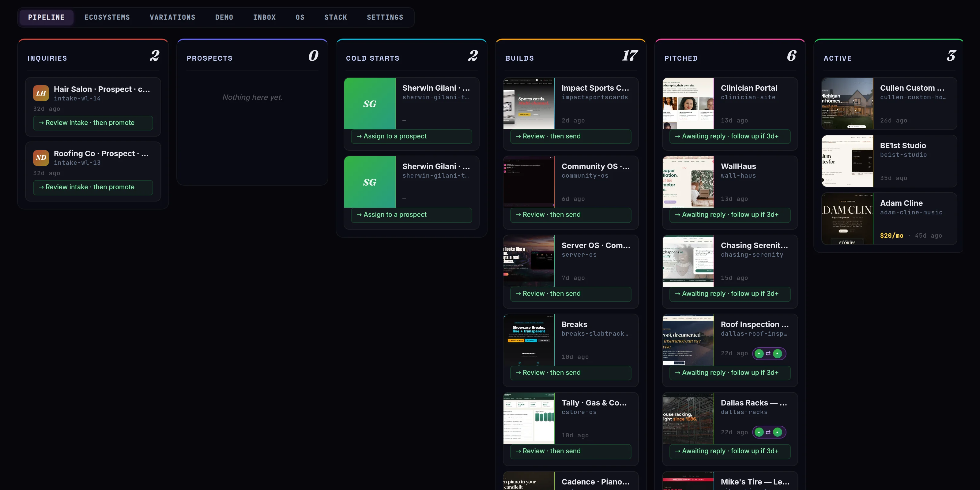The image size is (980, 490).
Task: Click the variation sync pill on Dallas Racks
Action: [769, 432]
